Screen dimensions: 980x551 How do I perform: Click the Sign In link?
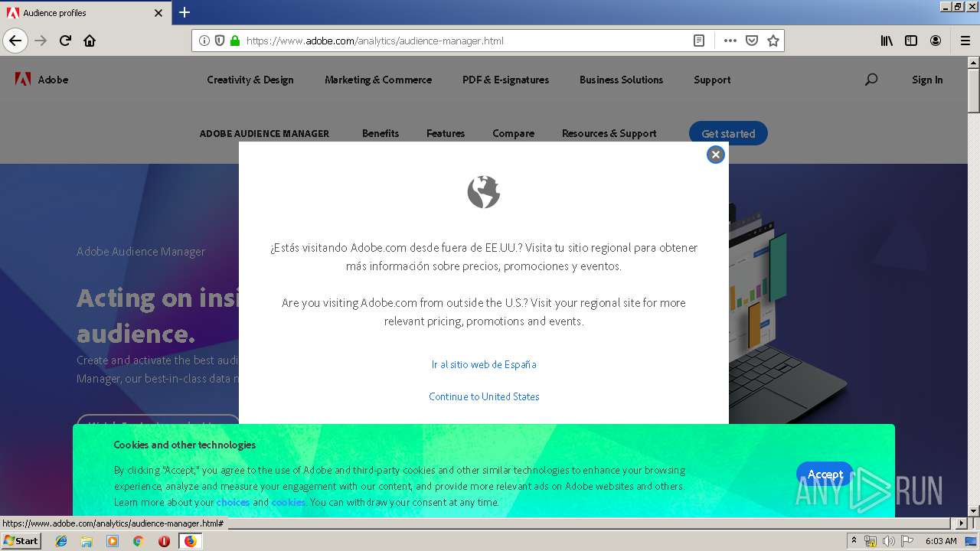(x=927, y=80)
